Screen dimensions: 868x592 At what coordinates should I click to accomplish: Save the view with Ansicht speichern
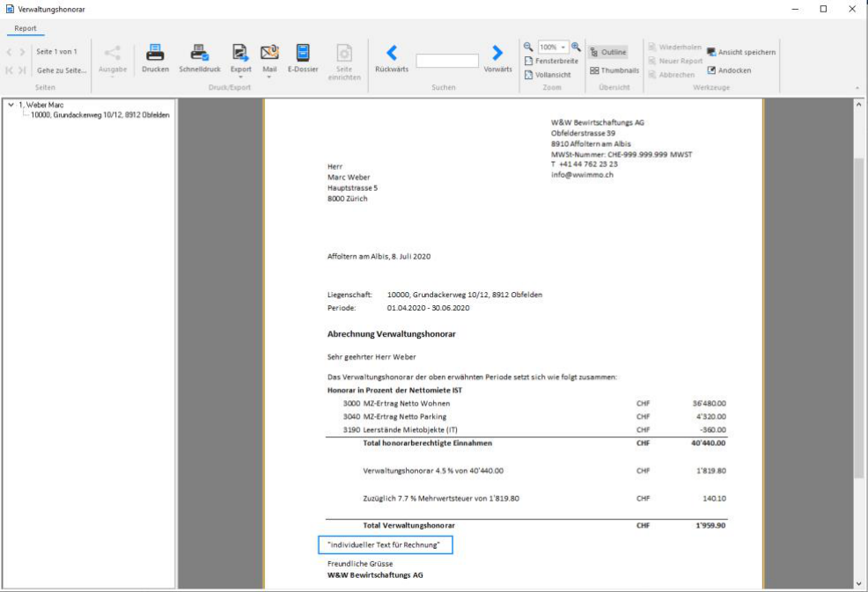(741, 52)
